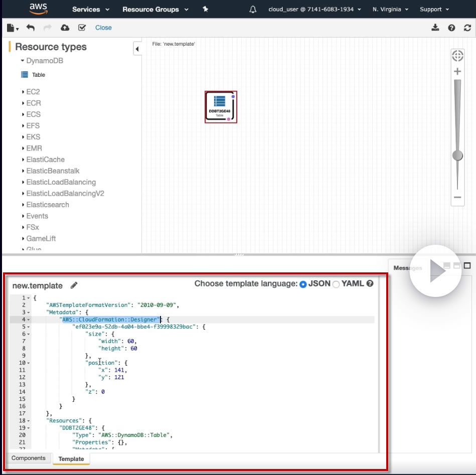The width and height of the screenshot is (476, 475).
Task: Zoom out with the minus icon
Action: (x=457, y=197)
